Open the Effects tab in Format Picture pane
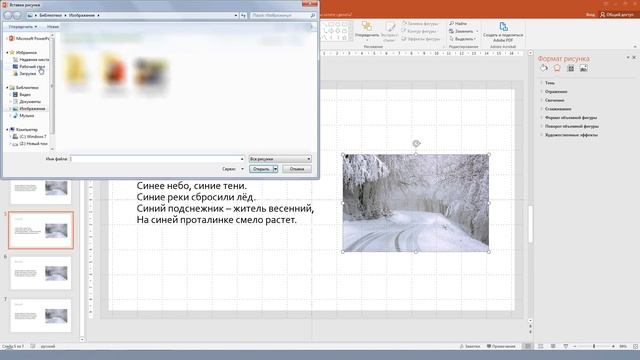The height and width of the screenshot is (360, 640). pos(557,69)
